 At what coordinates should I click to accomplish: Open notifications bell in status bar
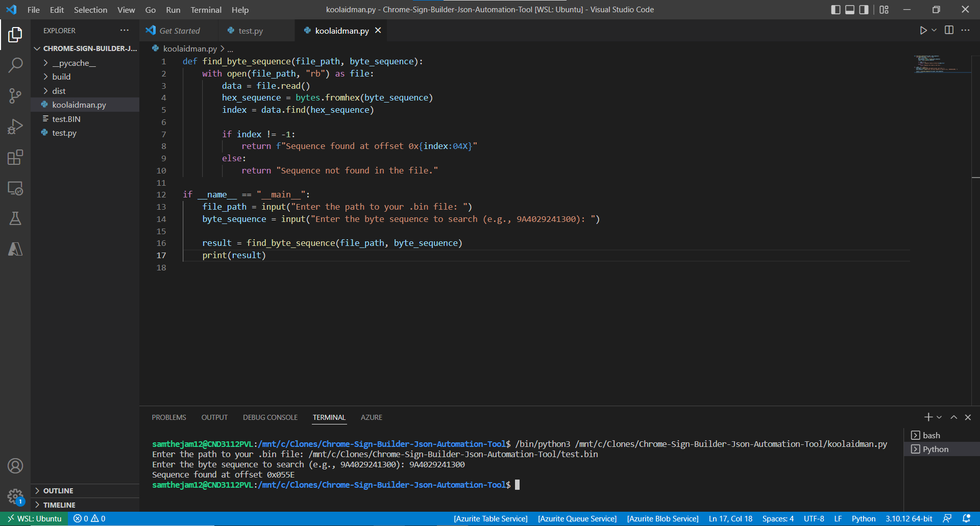click(x=966, y=518)
